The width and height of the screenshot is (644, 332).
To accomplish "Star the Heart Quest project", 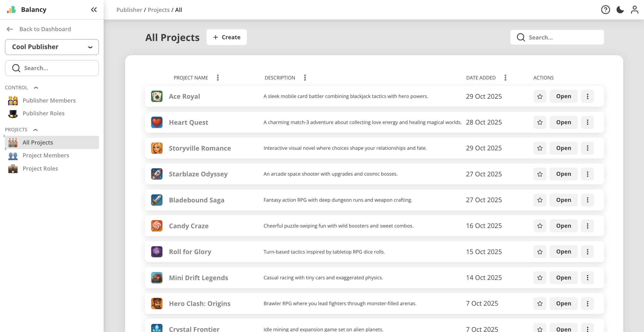I will [540, 122].
